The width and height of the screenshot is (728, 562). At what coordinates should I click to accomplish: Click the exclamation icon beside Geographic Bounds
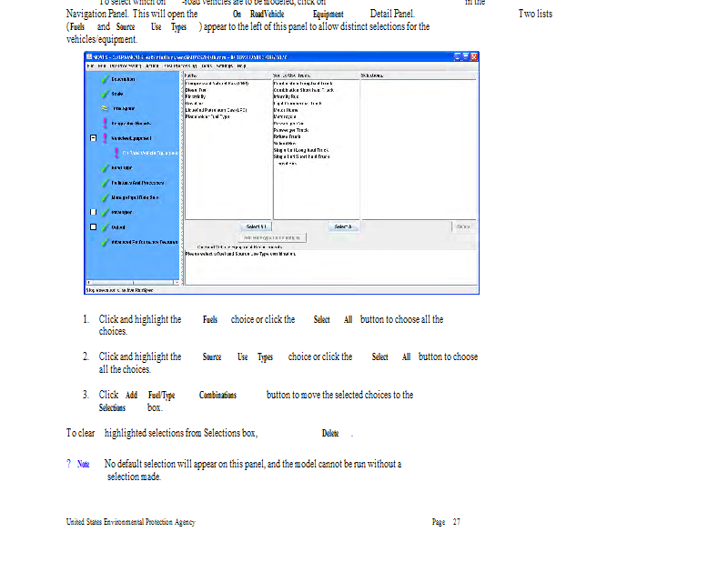[106, 123]
